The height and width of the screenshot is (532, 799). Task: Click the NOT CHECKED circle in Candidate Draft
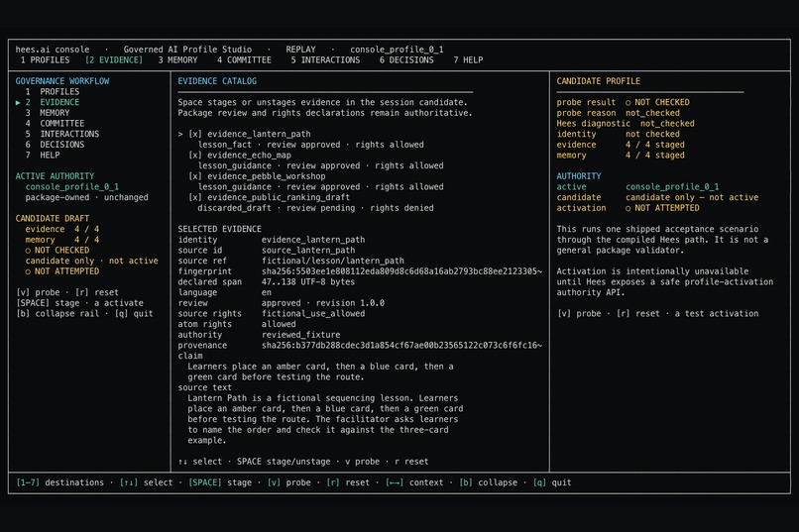28,251
